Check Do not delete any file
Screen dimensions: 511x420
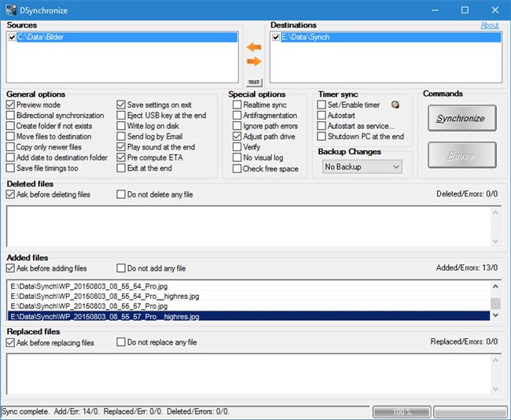tap(121, 194)
